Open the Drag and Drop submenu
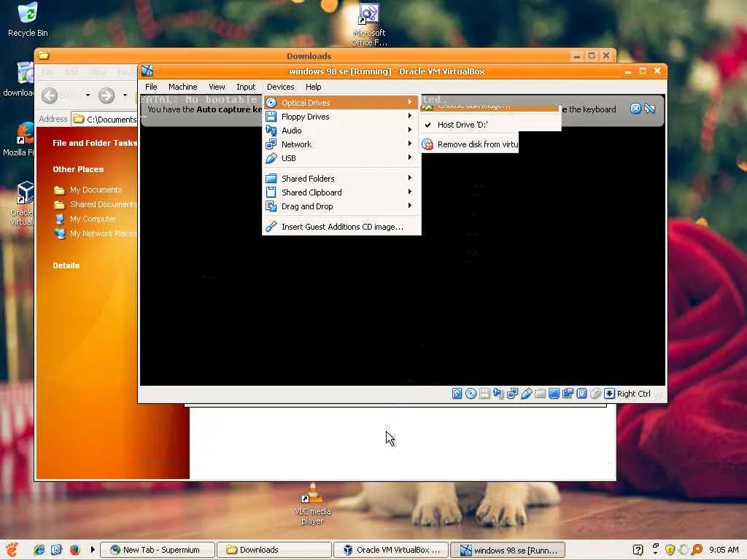This screenshot has height=560, width=747. (341, 206)
